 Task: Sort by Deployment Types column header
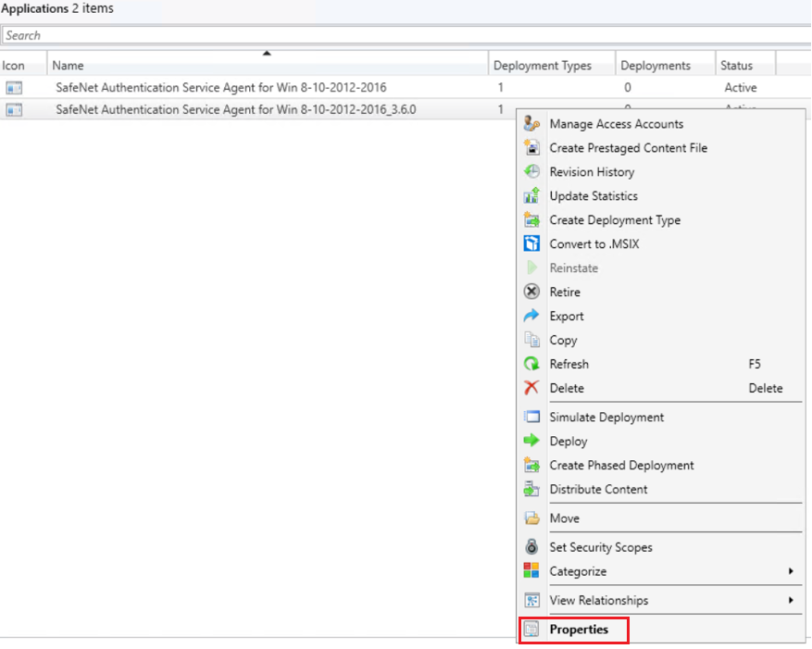pyautogui.click(x=552, y=65)
